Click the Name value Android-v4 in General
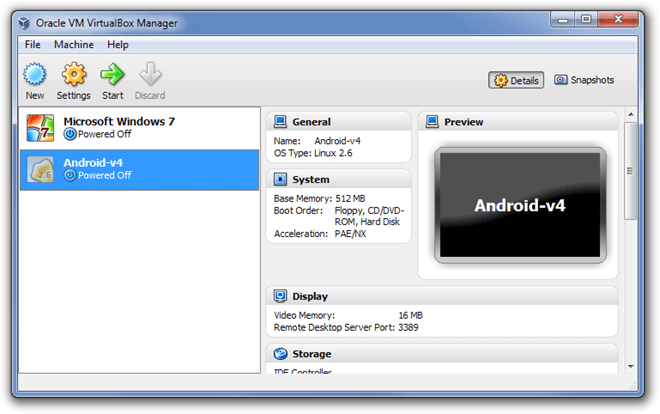This screenshot has height=414, width=660. 337,141
